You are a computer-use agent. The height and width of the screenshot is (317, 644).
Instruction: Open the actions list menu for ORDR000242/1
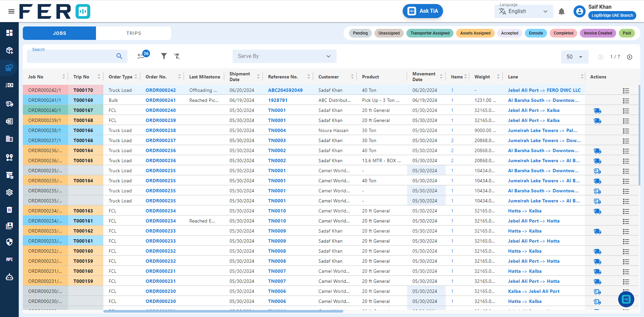pos(626,90)
